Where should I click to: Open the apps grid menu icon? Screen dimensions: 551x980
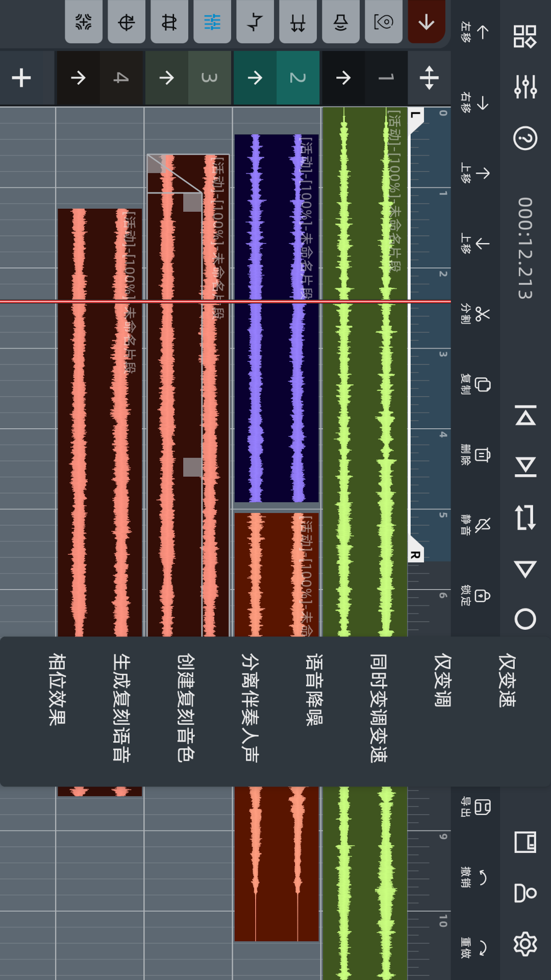tap(525, 37)
